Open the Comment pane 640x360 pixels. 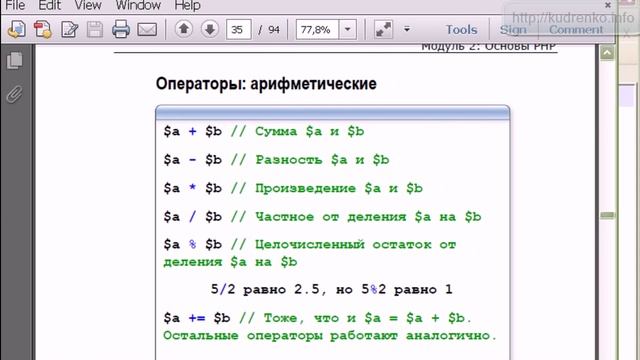click(x=576, y=29)
